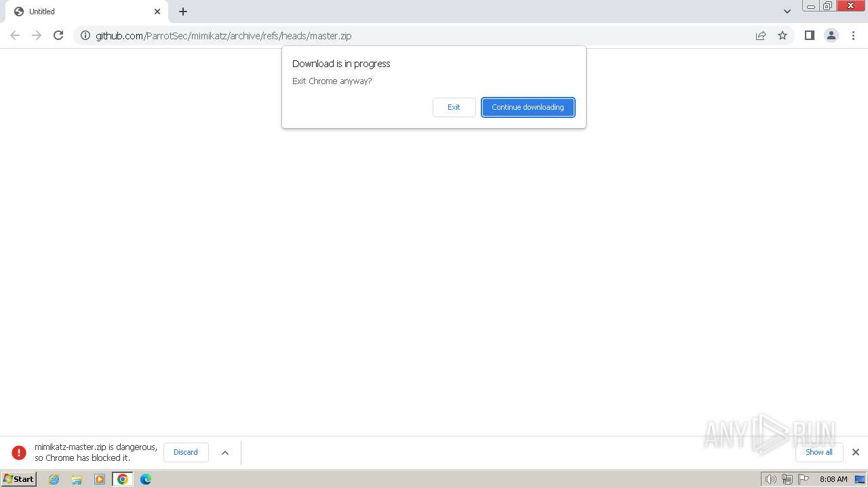This screenshot has width=868, height=488.
Task: Open Chrome three-dot menu
Action: (x=853, y=35)
